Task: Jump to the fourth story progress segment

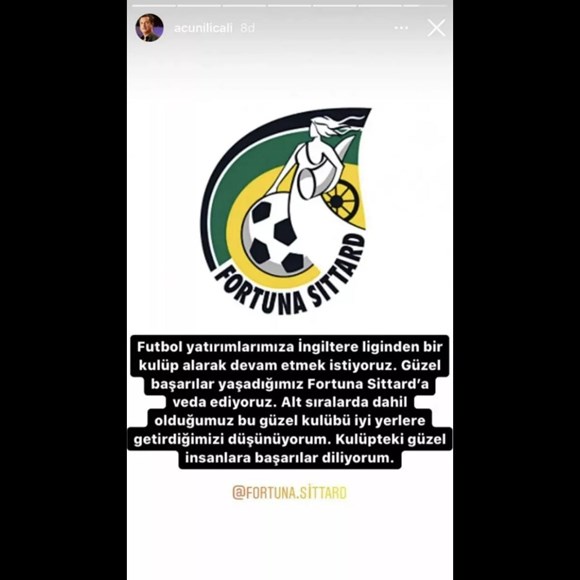Action: [290, 6]
